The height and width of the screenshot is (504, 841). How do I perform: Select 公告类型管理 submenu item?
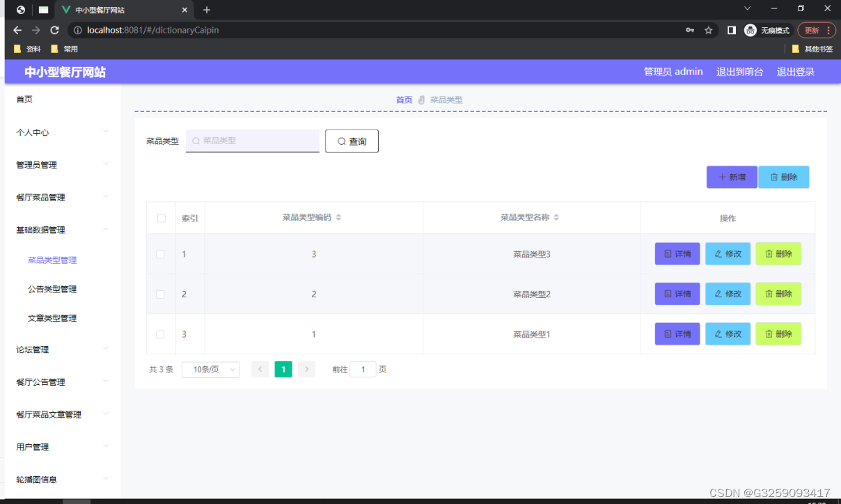pyautogui.click(x=52, y=290)
